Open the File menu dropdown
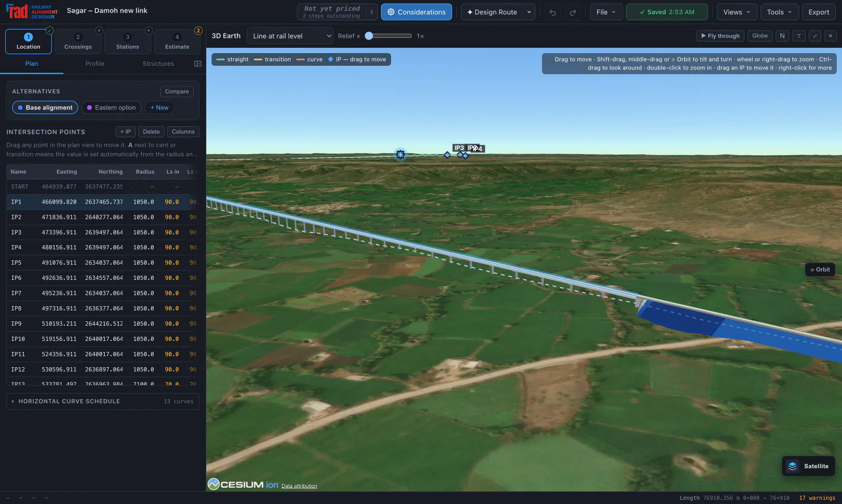This screenshot has width=842, height=504. pyautogui.click(x=606, y=12)
